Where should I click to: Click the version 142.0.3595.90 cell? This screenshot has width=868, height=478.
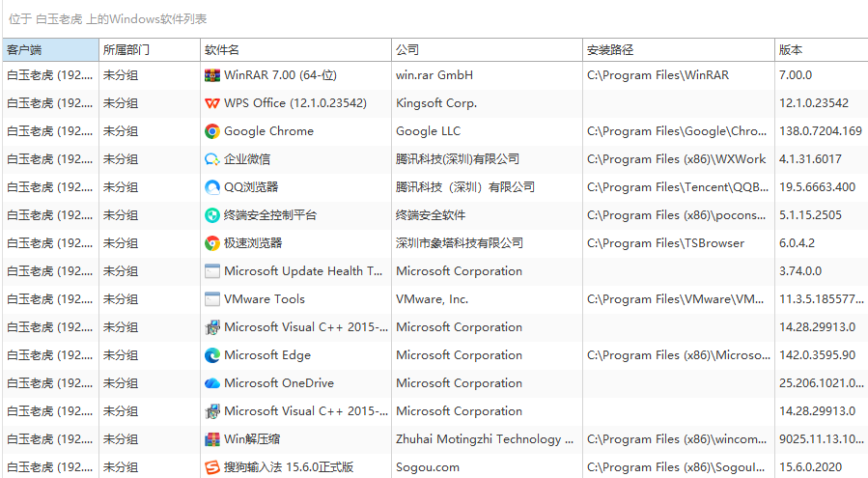point(817,355)
